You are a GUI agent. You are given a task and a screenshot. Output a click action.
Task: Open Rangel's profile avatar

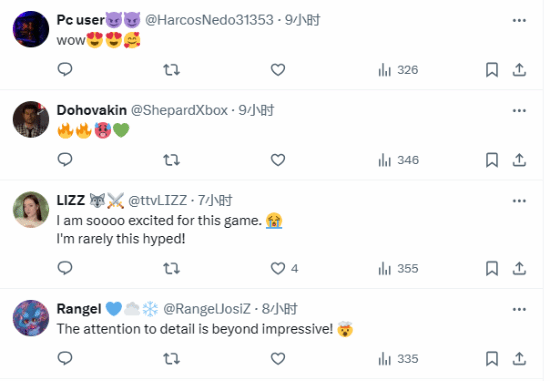[x=31, y=318]
